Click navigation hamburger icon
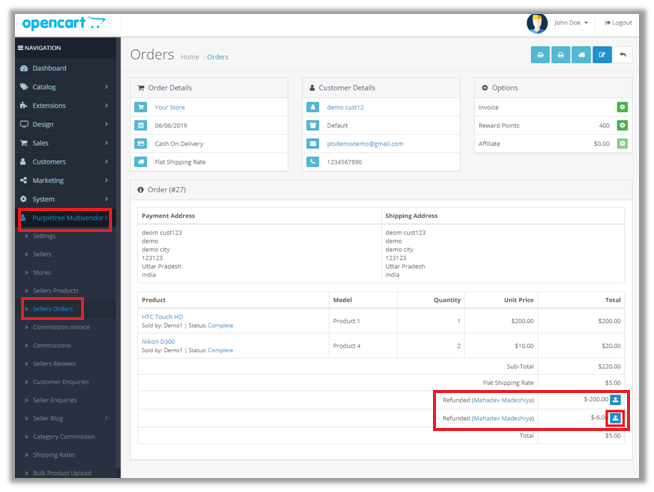This screenshot has height=492, width=654. click(20, 48)
